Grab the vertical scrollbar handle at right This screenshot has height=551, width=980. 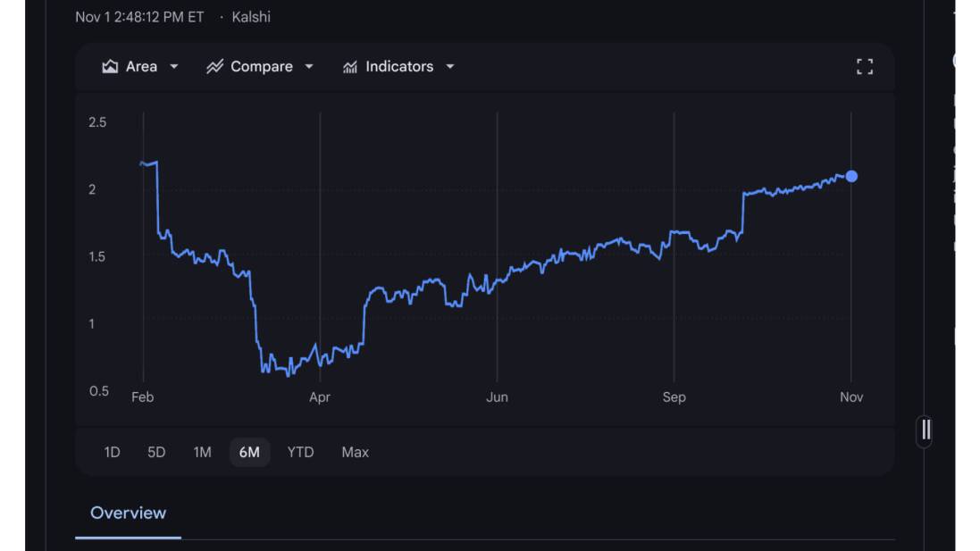click(x=926, y=430)
